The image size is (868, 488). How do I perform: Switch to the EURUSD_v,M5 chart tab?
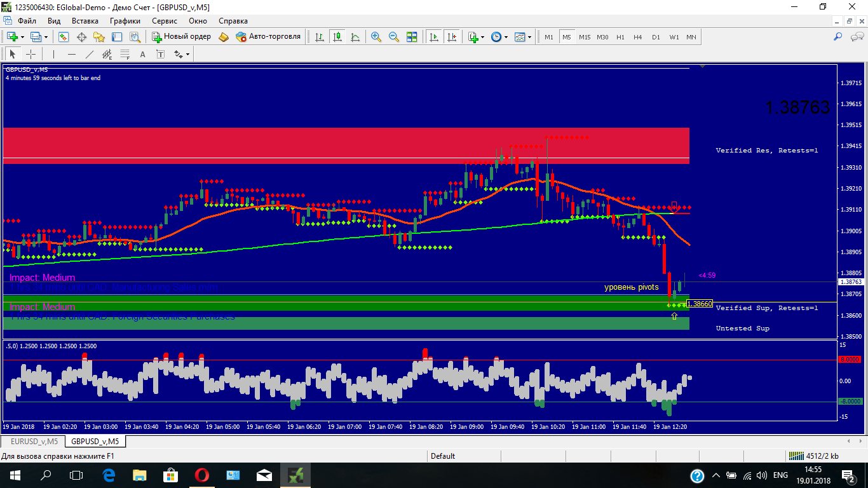click(x=34, y=441)
